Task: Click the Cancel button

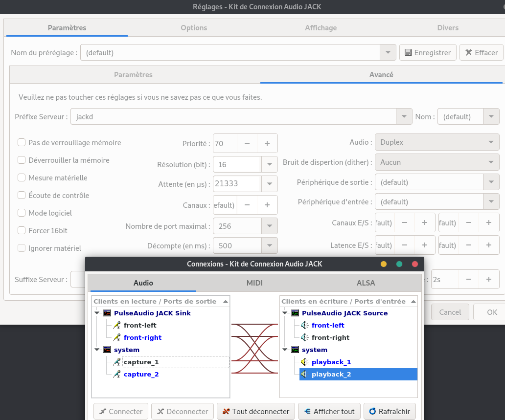Action: (x=450, y=312)
